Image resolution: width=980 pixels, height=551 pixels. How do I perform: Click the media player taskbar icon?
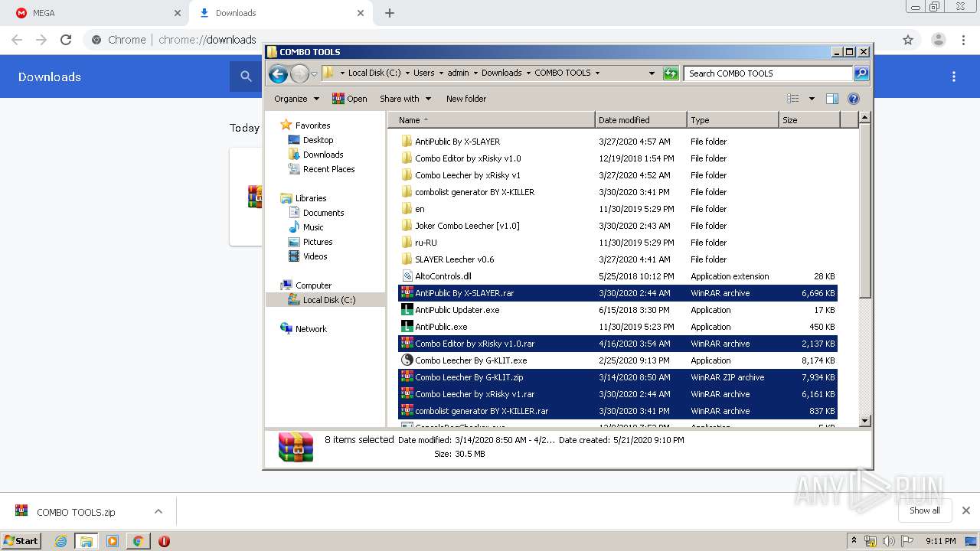pyautogui.click(x=113, y=541)
